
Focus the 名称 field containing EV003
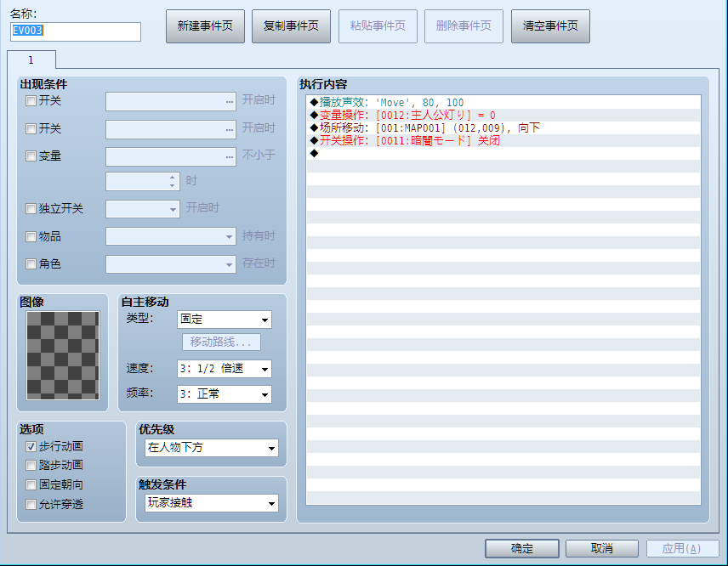pos(76,31)
